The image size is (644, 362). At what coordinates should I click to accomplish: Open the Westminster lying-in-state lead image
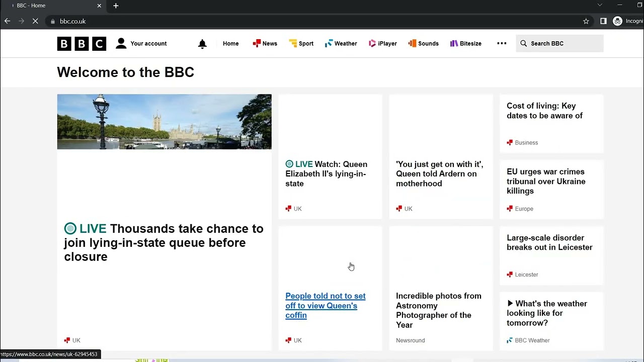point(164,122)
